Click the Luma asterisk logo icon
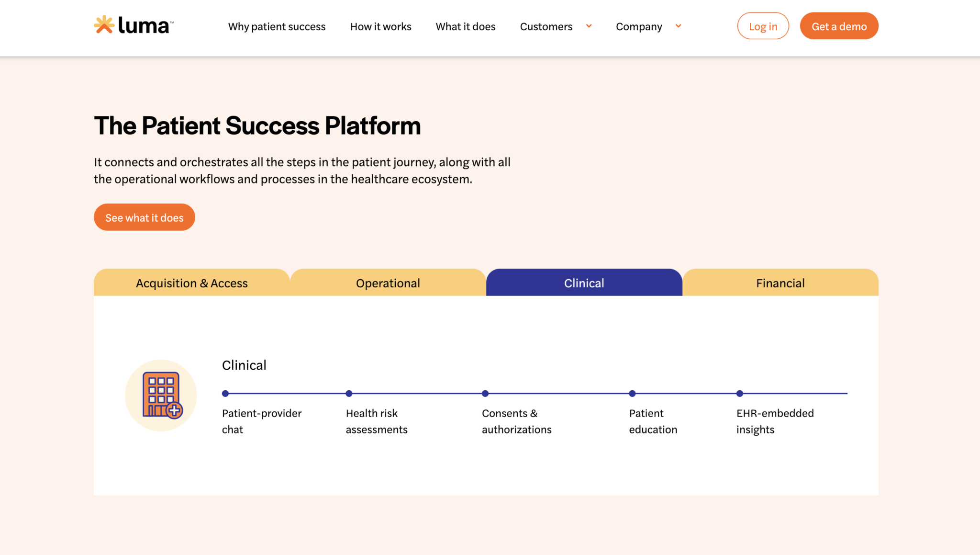The height and width of the screenshot is (555, 980). click(x=104, y=25)
